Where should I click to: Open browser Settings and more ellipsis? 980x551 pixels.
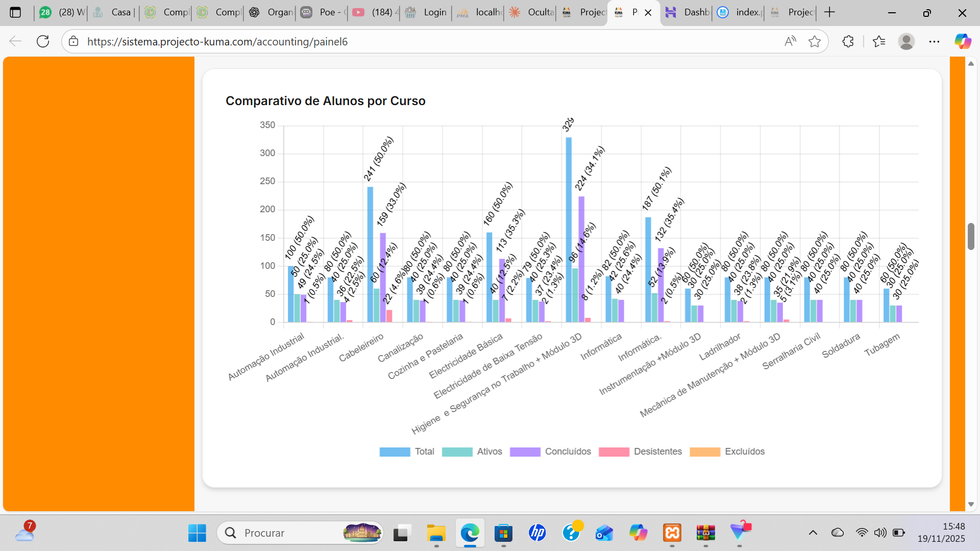click(934, 41)
